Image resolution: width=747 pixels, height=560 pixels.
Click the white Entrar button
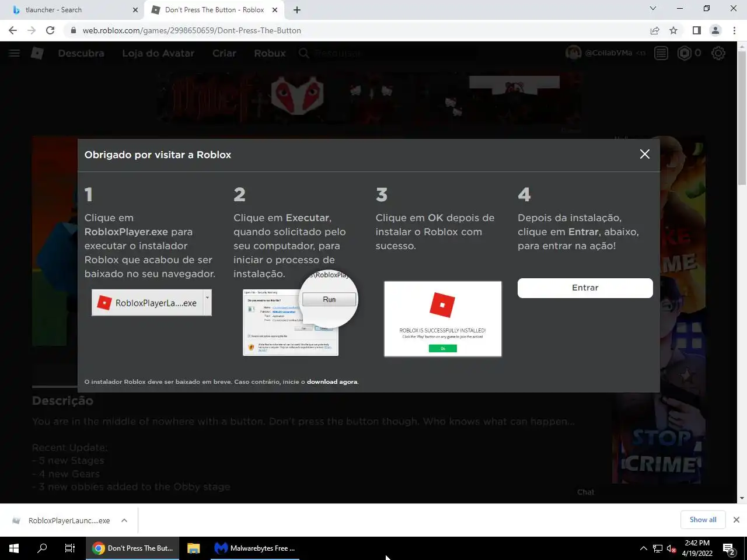tap(585, 288)
